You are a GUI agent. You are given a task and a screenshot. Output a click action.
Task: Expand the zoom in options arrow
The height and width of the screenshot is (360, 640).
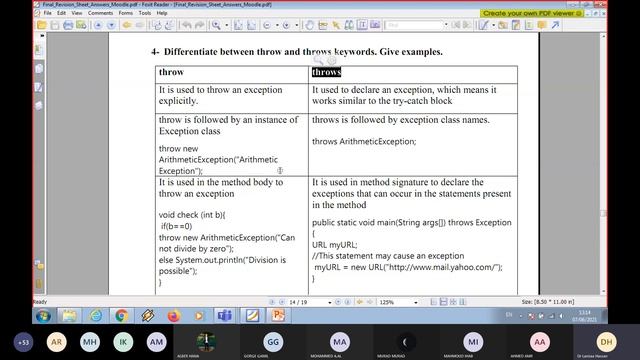pyautogui.click(x=297, y=25)
